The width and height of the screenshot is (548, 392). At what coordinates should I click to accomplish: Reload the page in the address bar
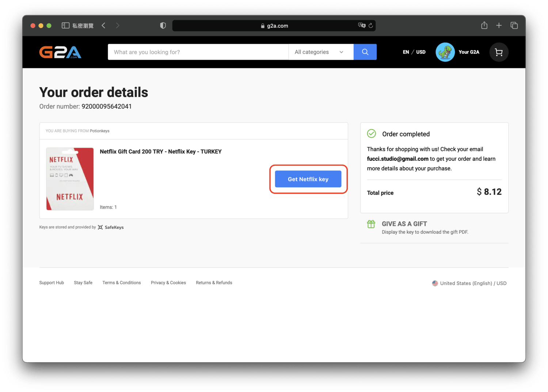pos(370,26)
